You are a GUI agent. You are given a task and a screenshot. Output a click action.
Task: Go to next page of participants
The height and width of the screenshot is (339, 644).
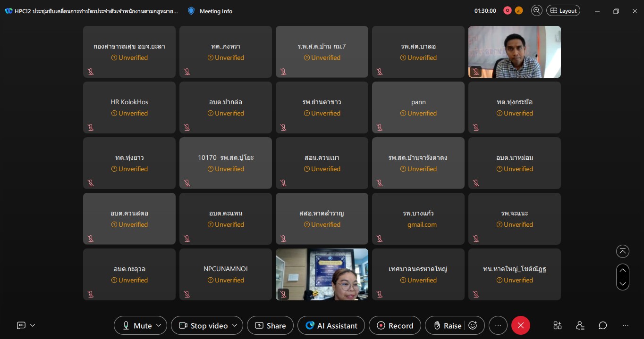click(x=623, y=284)
